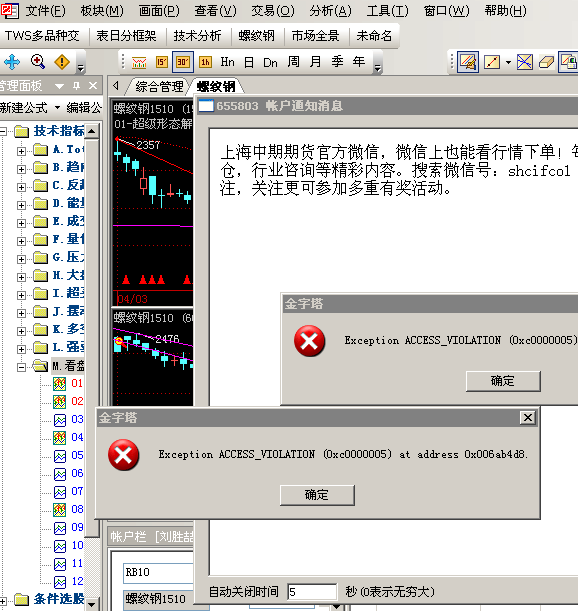Expand the L. folder tree node
578x611 pixels.
[x=21, y=349]
